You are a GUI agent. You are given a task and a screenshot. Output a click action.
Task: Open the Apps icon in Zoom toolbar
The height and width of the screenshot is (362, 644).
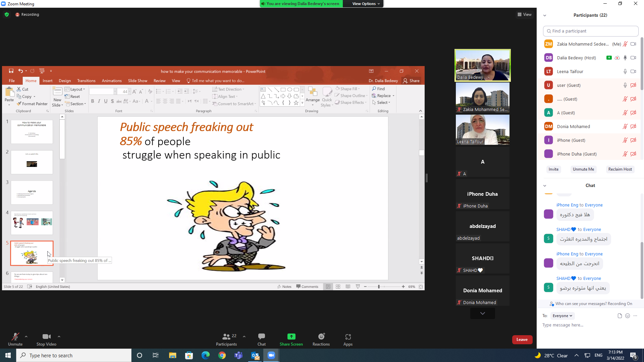[x=348, y=337]
